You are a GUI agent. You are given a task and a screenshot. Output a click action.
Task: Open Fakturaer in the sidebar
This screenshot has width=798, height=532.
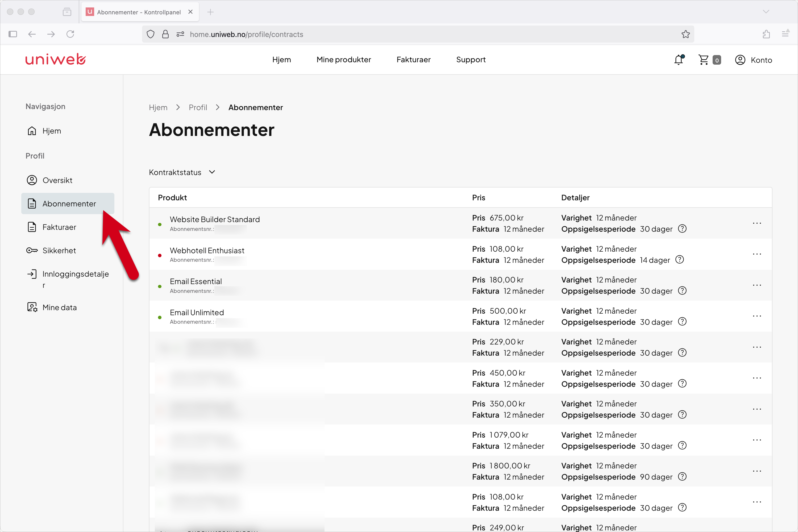click(68, 227)
